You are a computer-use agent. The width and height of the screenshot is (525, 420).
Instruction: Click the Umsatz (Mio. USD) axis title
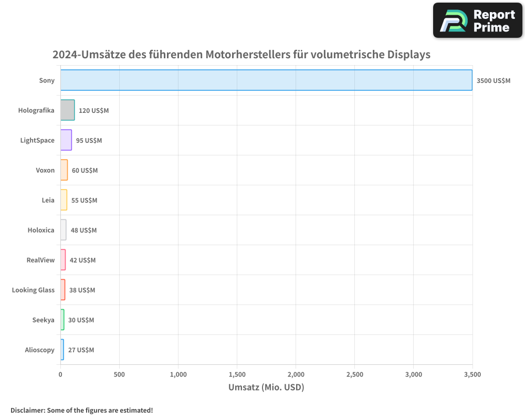point(266,387)
